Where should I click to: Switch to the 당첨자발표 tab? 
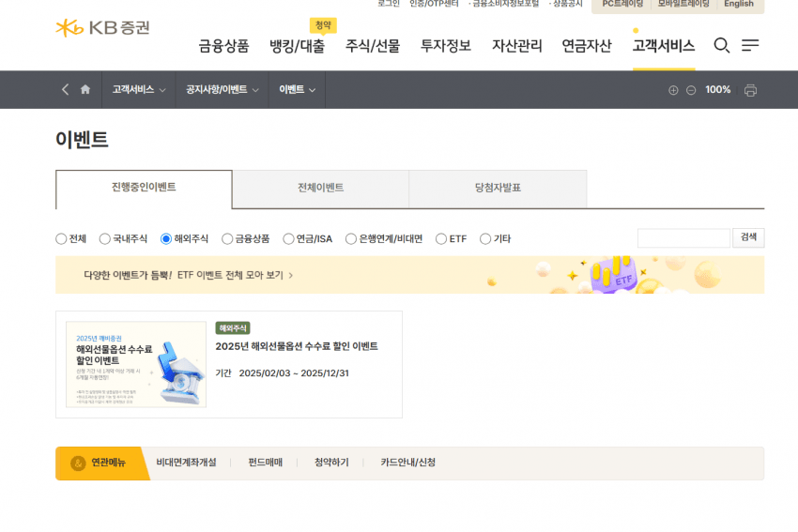point(498,189)
